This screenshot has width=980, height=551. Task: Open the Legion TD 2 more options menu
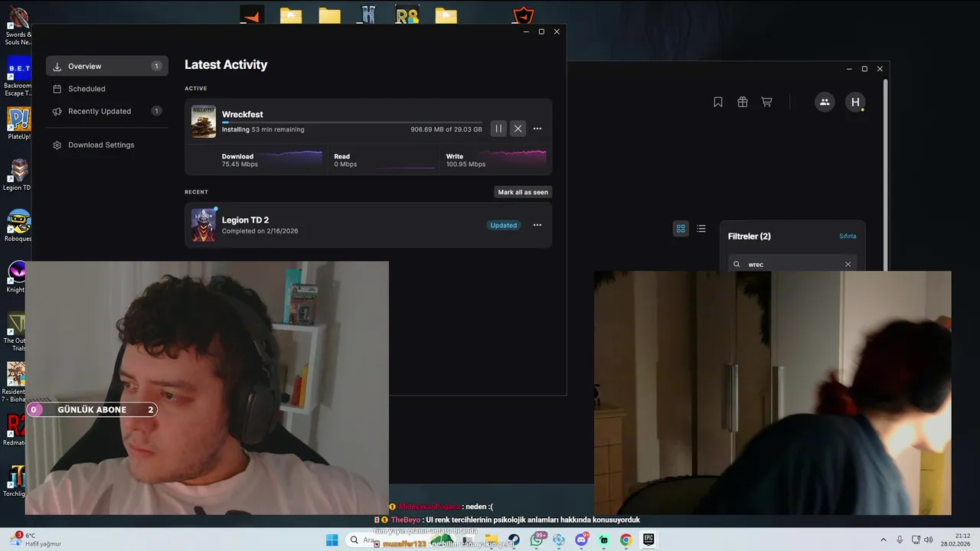pyautogui.click(x=537, y=225)
